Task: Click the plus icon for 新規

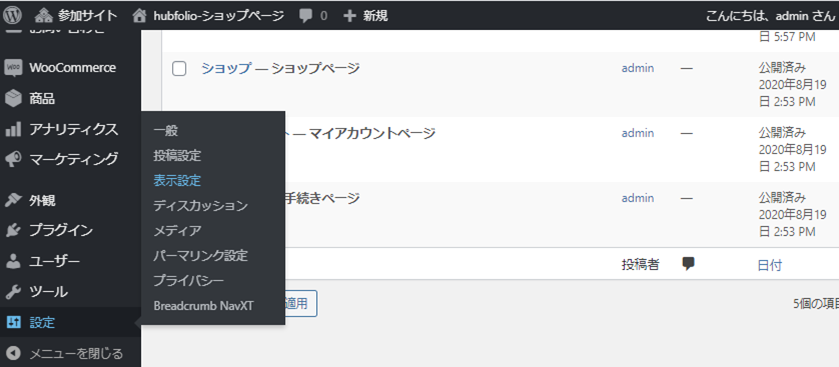Action: click(349, 16)
